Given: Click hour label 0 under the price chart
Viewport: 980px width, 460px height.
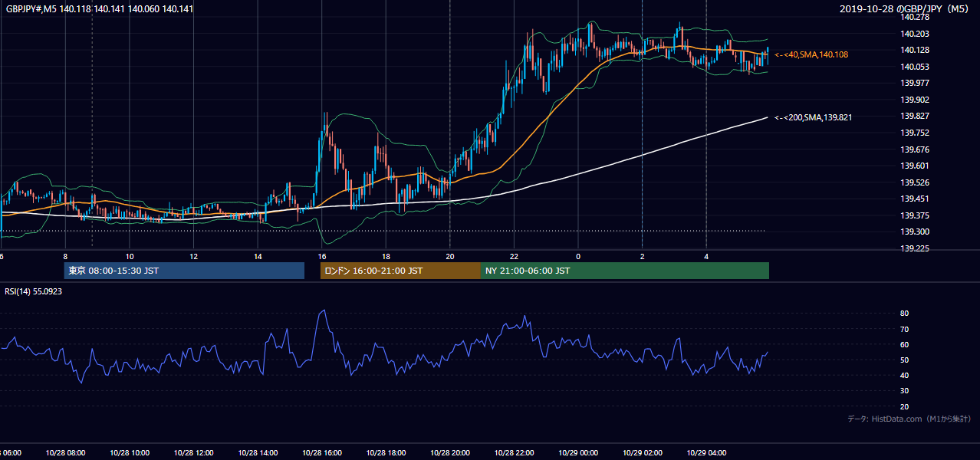Looking at the screenshot, I should point(578,256).
